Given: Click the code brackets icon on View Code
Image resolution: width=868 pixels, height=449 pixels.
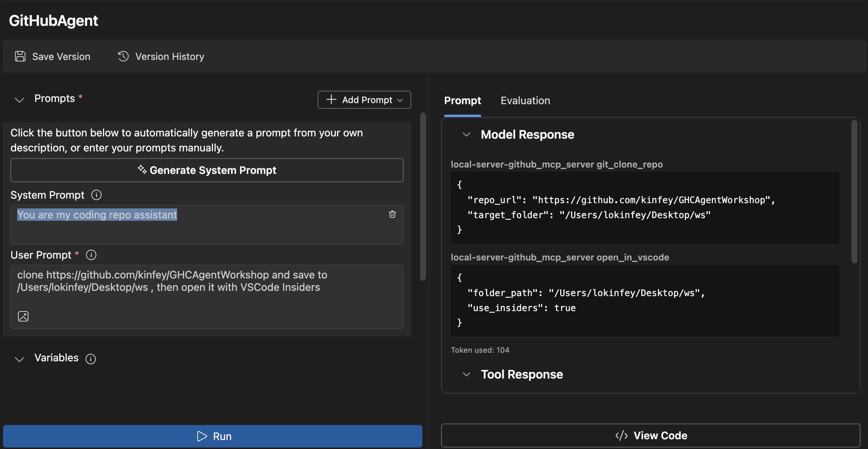Looking at the screenshot, I should 622,436.
